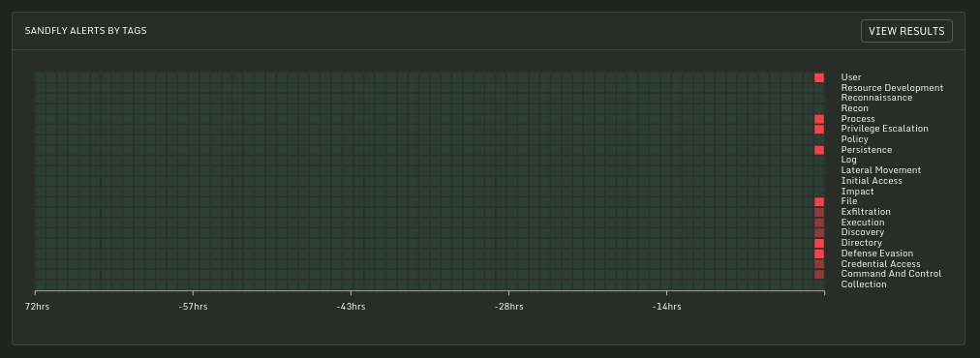980x358 pixels.
Task: Click the "72hrs" time axis label
Action: click(x=37, y=307)
